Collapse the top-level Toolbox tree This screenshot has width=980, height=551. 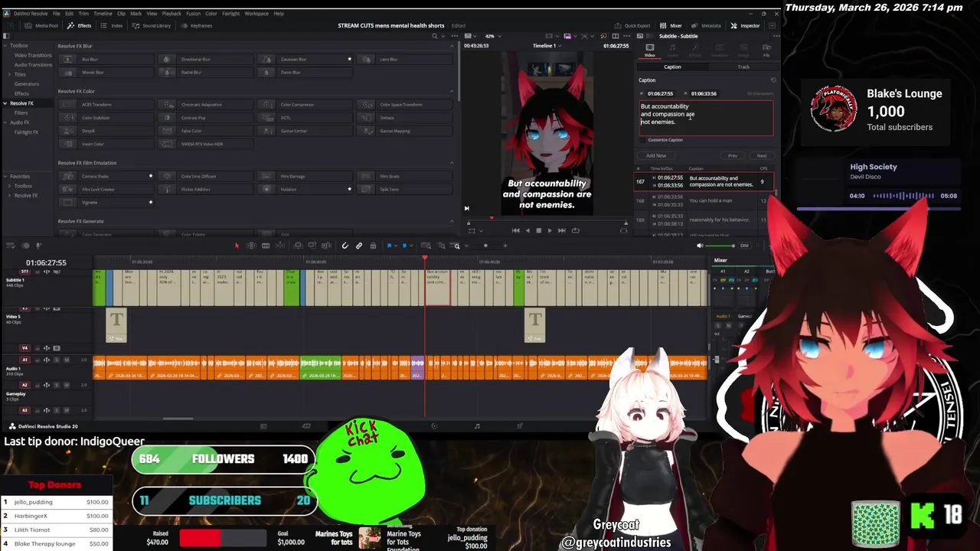tap(5, 45)
